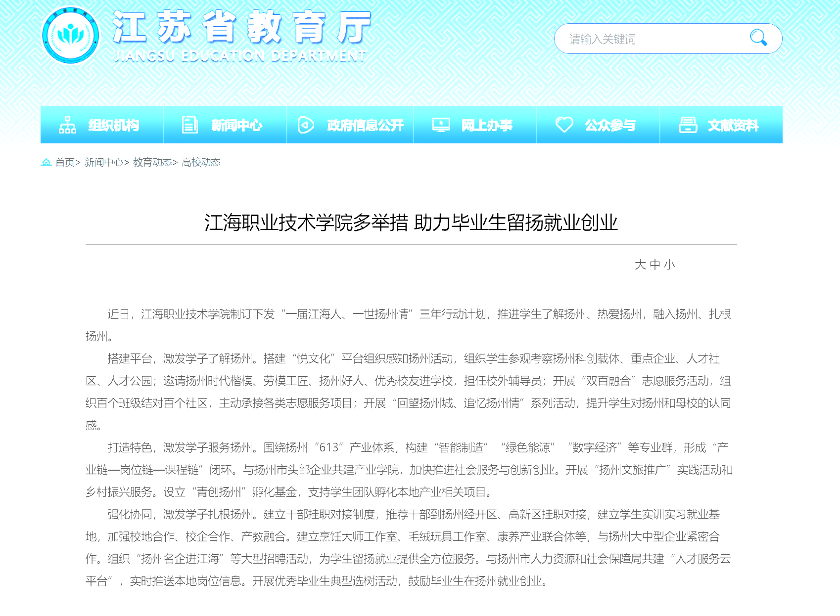Open the 新闻中心 navigation menu
This screenshot has width=840, height=616.
236,126
